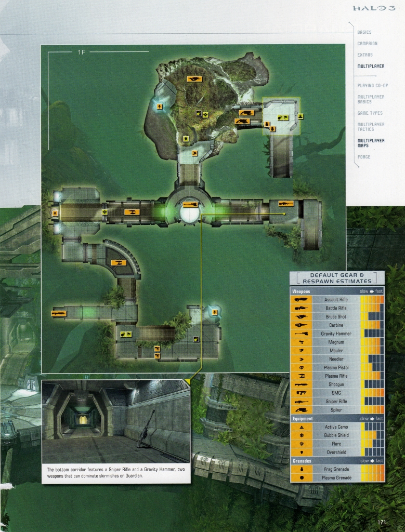Select the Bubble Shield legend icon
Screen dimensions: 405x532
point(301,435)
